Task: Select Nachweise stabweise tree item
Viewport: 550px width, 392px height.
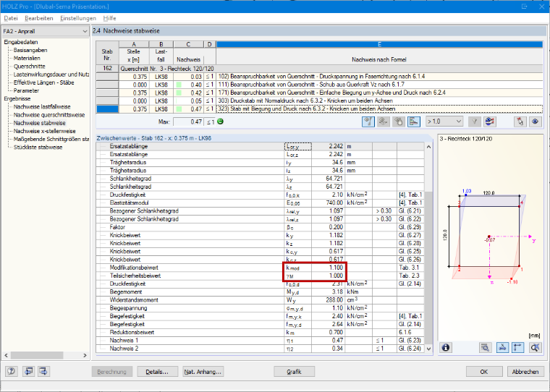Action: point(40,123)
